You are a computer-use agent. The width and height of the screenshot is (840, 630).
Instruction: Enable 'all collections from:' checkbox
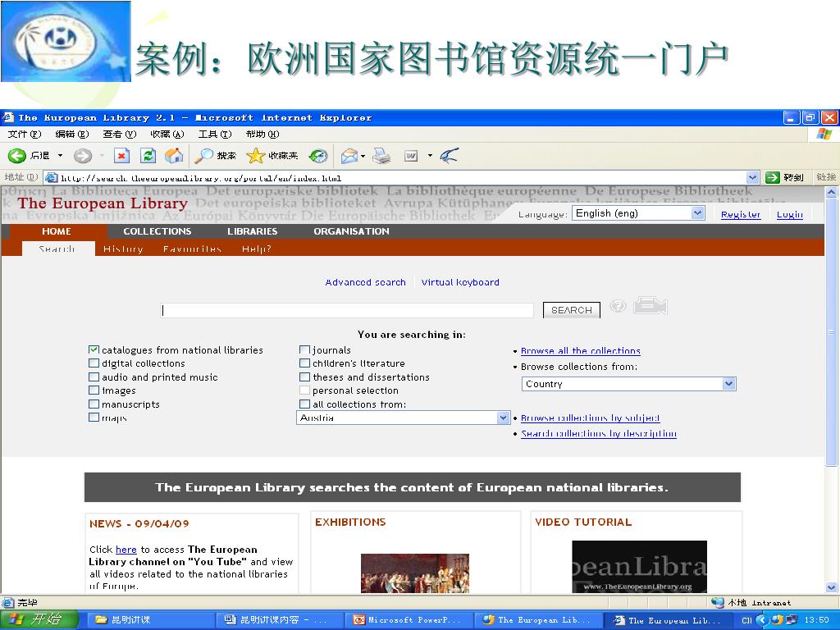coord(305,404)
